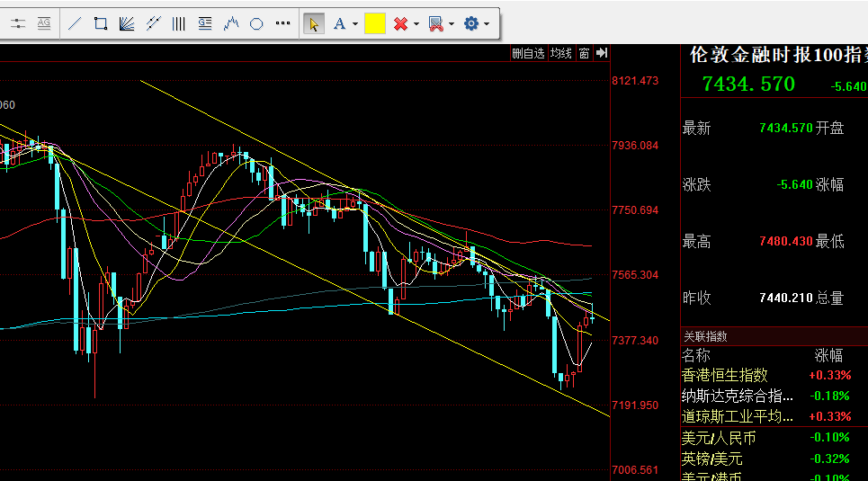Select the trend line drawing tool
The height and width of the screenshot is (481, 868).
75,23
